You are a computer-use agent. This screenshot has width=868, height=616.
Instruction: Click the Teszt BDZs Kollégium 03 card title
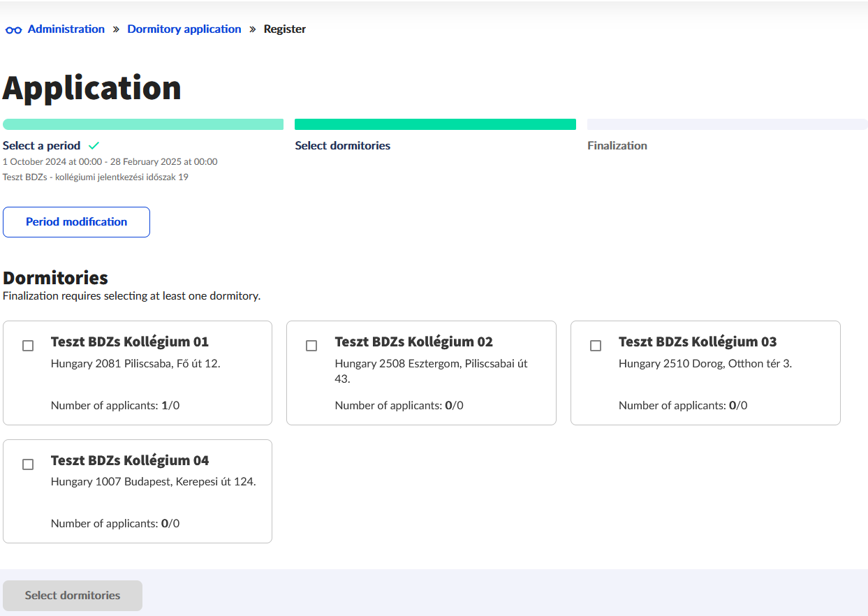pos(697,342)
